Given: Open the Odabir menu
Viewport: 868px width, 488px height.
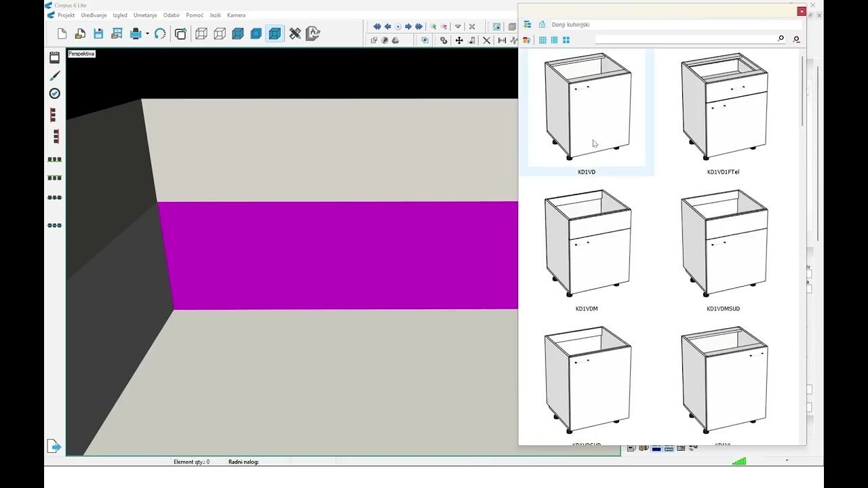Looking at the screenshot, I should [x=172, y=15].
